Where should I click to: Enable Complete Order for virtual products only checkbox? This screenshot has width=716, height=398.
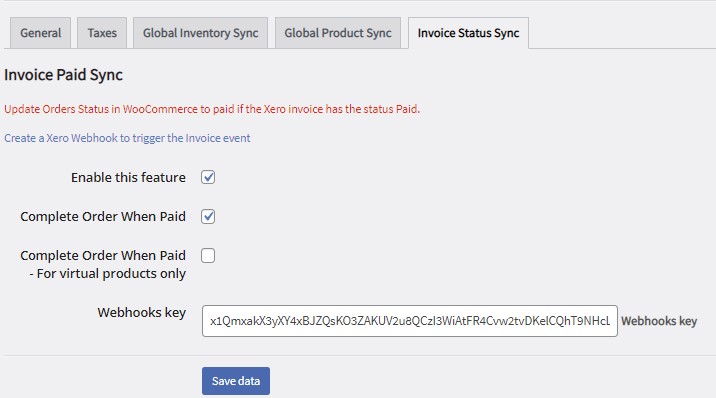point(208,256)
